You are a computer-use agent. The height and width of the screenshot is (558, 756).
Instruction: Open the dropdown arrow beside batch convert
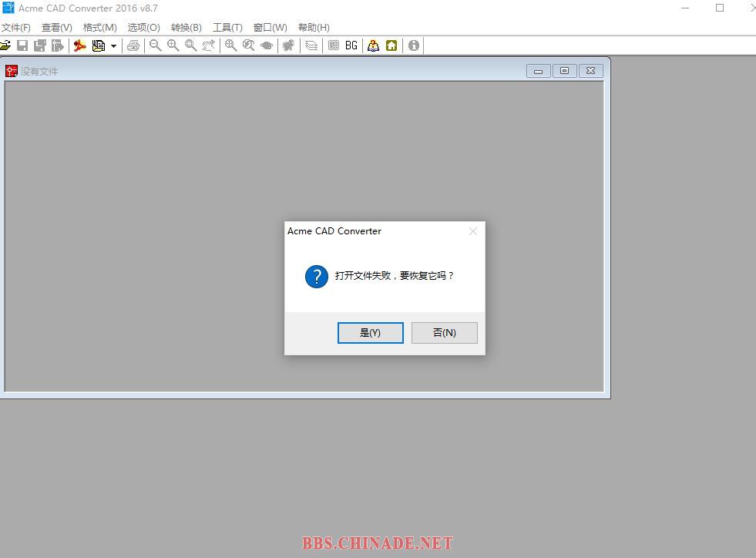113,45
